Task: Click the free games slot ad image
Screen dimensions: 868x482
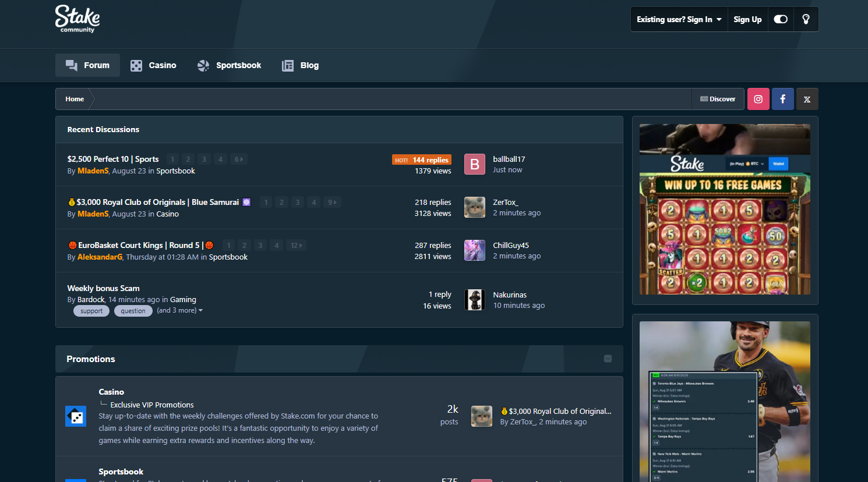Action: click(x=725, y=210)
